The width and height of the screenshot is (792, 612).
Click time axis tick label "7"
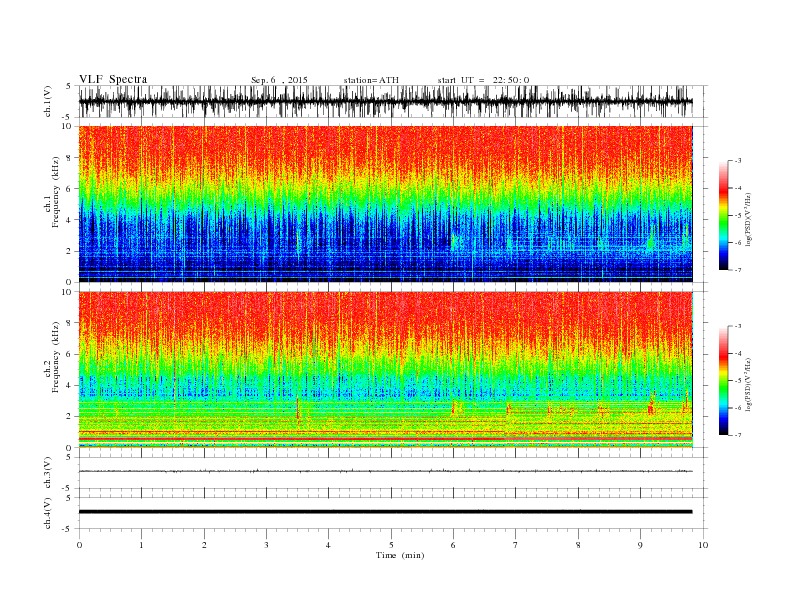point(516,545)
